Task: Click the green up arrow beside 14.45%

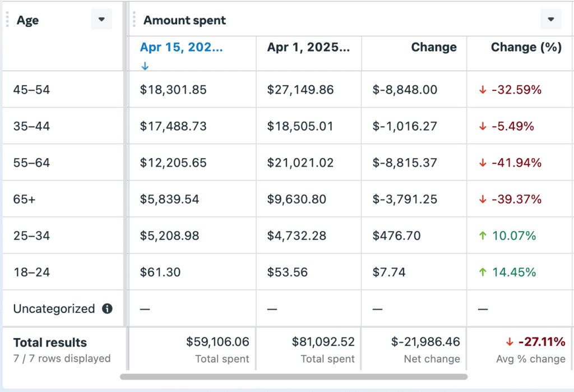Action: pos(482,272)
